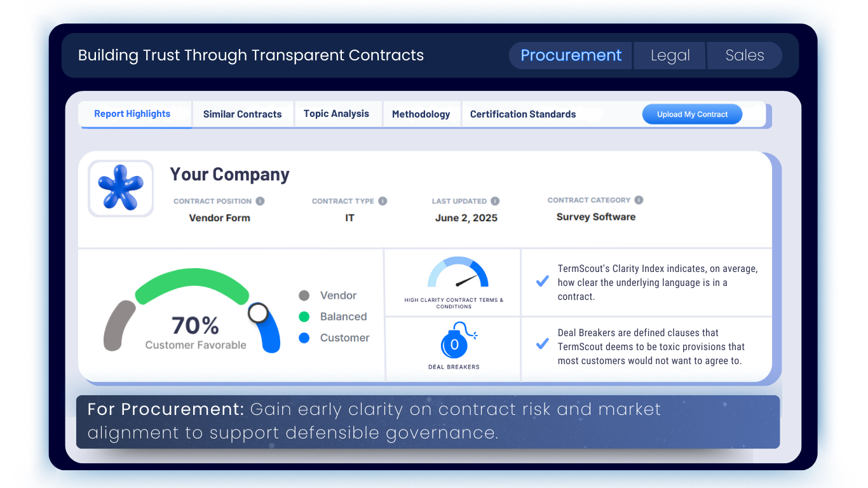This screenshot has width=868, height=488.
Task: Click the Upload My Contract button
Action: pos(692,114)
